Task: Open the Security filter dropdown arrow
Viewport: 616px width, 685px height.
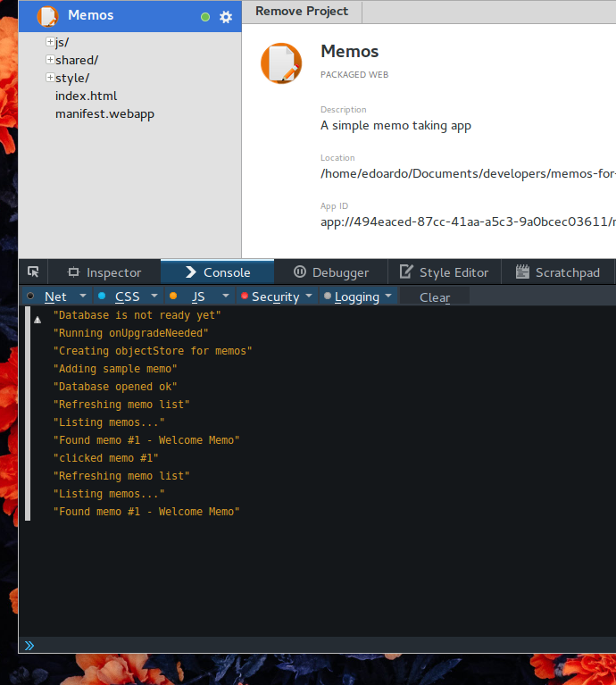Action: [309, 296]
